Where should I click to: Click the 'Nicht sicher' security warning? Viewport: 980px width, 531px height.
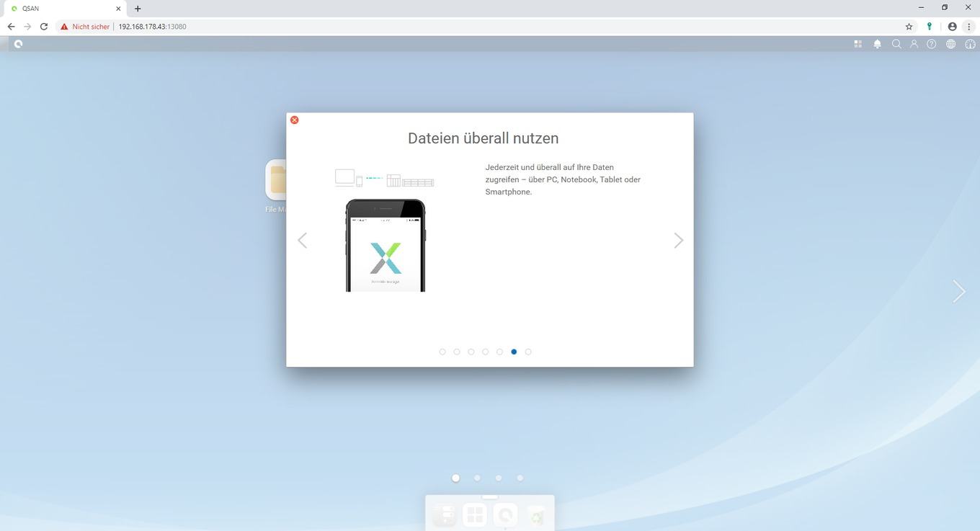pyautogui.click(x=85, y=27)
